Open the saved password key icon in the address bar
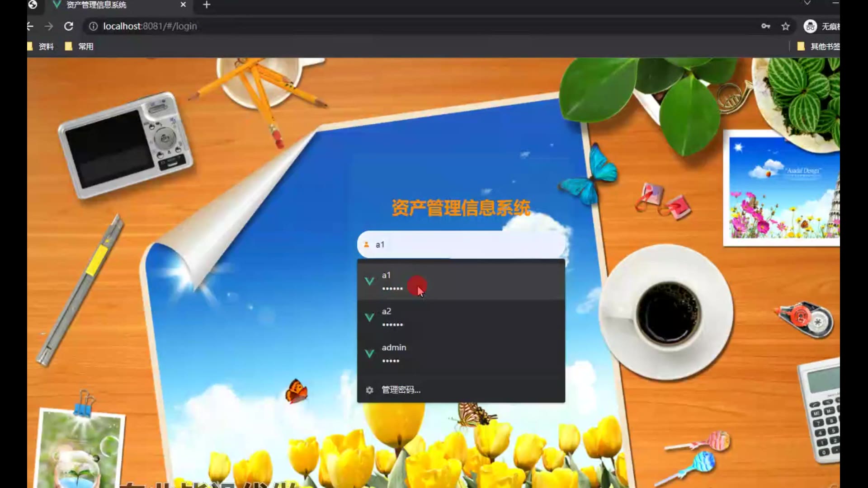The width and height of the screenshot is (868, 488). (x=765, y=26)
